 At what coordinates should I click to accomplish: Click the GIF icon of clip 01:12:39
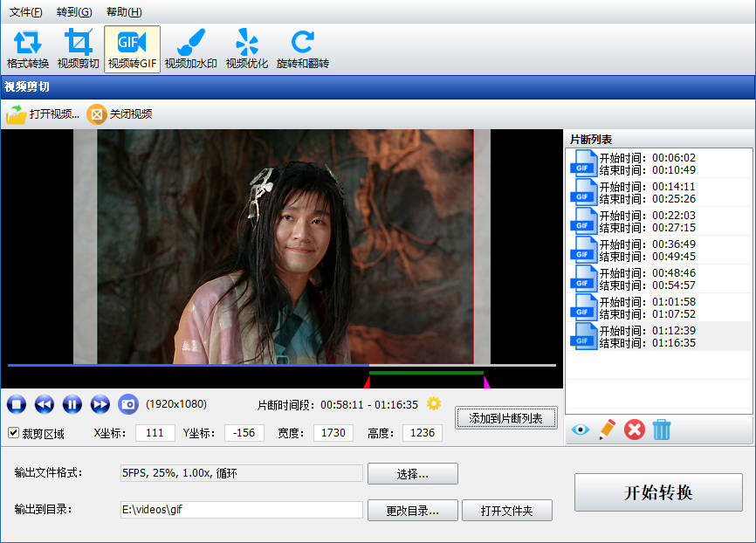click(x=583, y=337)
